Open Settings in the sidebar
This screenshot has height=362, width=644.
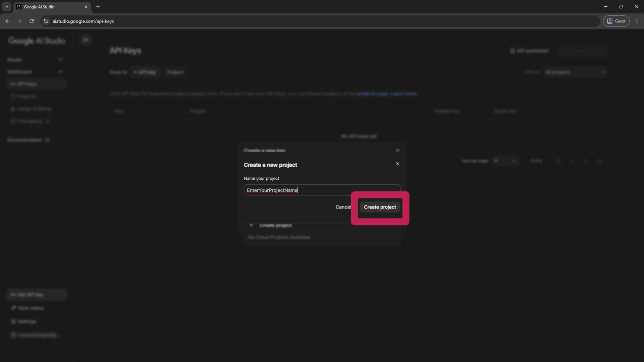[37, 321]
